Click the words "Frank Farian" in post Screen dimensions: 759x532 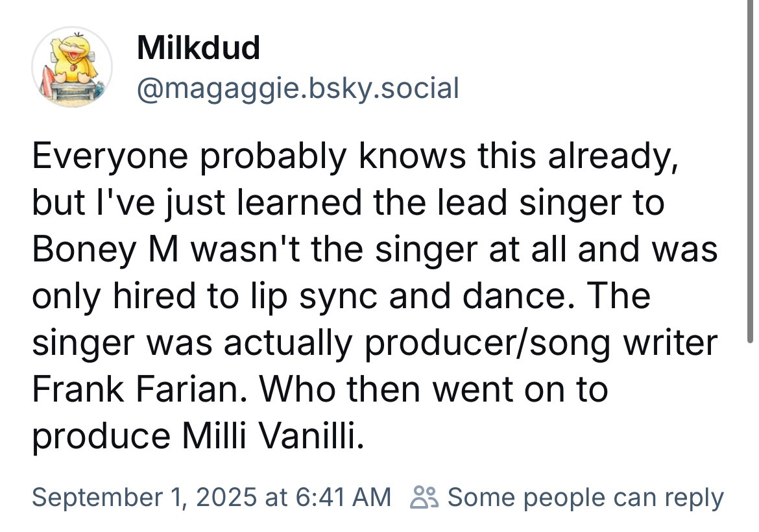pos(136,389)
